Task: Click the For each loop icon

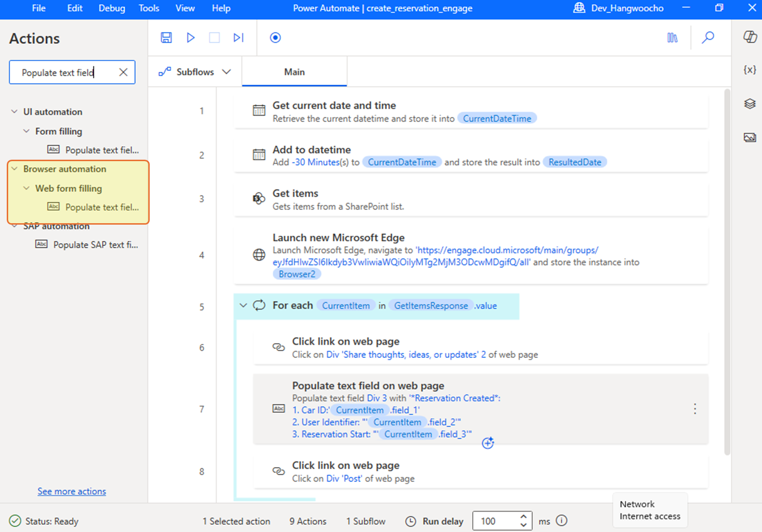Action: [x=259, y=305]
